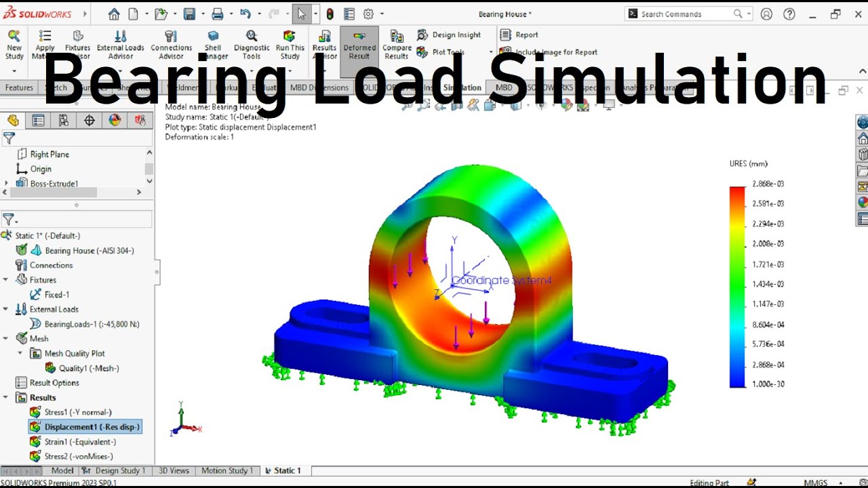Open Connections Advisor

tap(171, 44)
